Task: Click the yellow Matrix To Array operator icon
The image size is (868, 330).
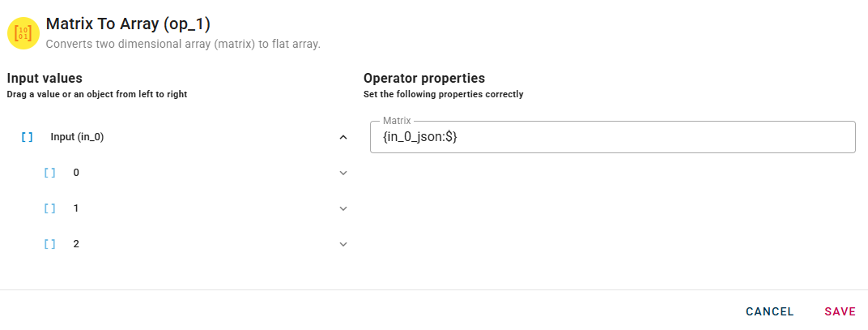Action: point(23,32)
